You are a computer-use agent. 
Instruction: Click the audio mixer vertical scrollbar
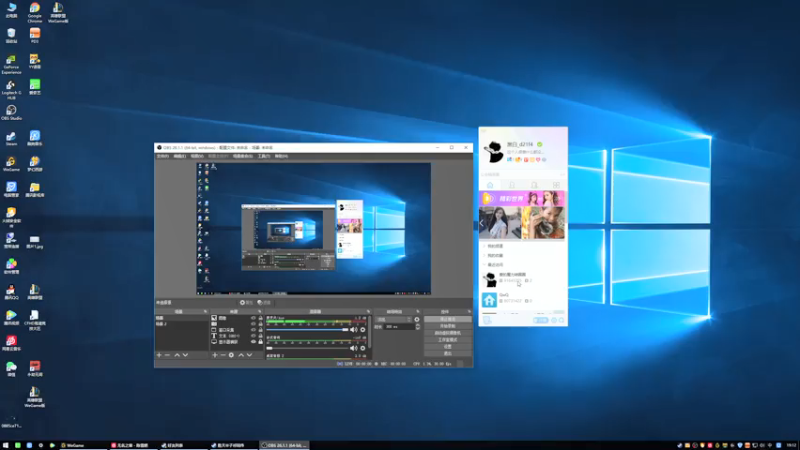369,332
